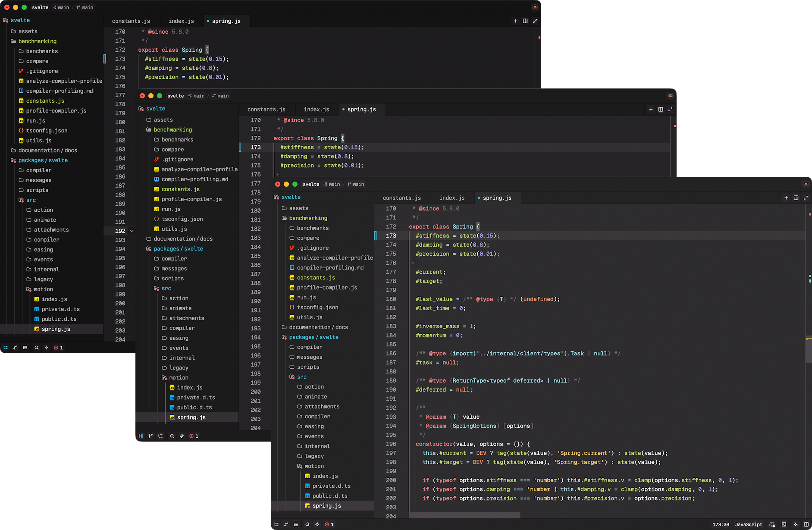
Task: Click the svelte project name in front window title bar
Action: tap(311, 184)
